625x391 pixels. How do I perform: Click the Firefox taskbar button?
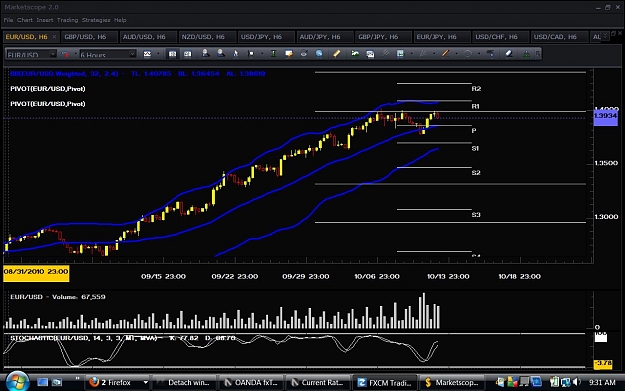pos(118,383)
